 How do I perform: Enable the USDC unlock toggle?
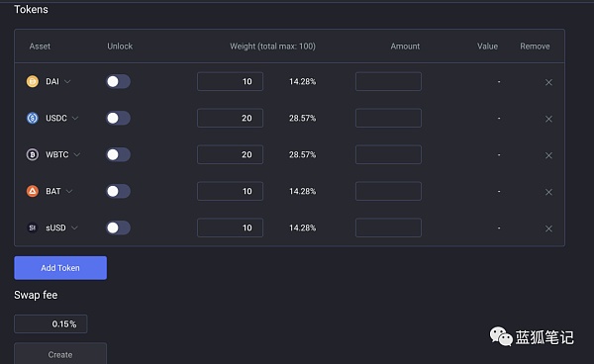click(x=118, y=118)
